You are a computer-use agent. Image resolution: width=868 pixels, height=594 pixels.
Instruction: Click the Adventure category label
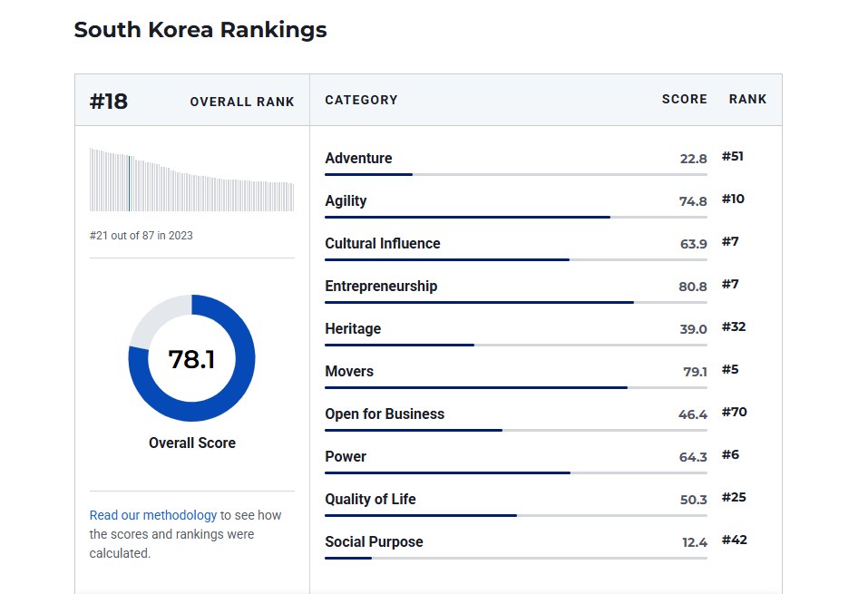[358, 159]
